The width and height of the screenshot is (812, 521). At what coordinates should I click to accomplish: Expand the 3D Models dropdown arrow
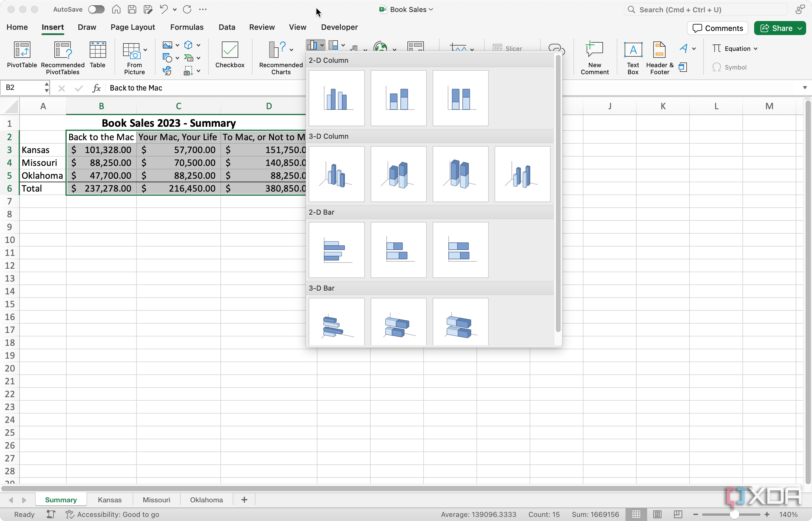[198, 45]
